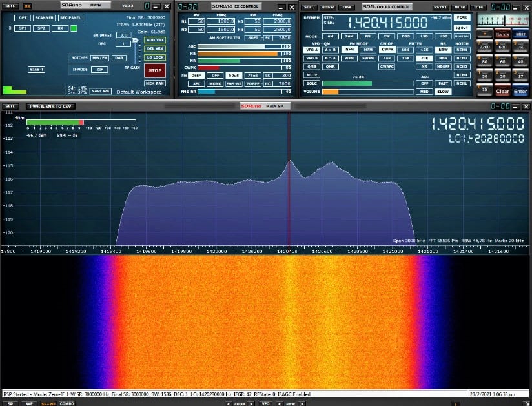Click the S-meter gauge display
The width and height of the screenshot is (532, 406).
502,19
